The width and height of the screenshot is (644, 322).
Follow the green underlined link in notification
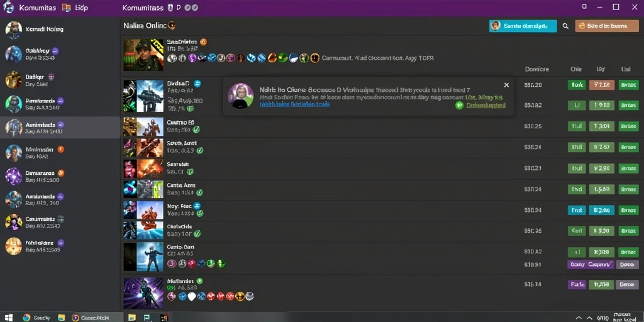point(486,105)
